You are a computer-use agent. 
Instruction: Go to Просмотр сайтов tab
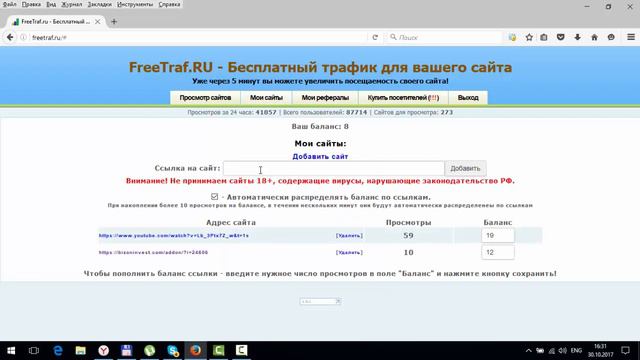click(x=205, y=98)
